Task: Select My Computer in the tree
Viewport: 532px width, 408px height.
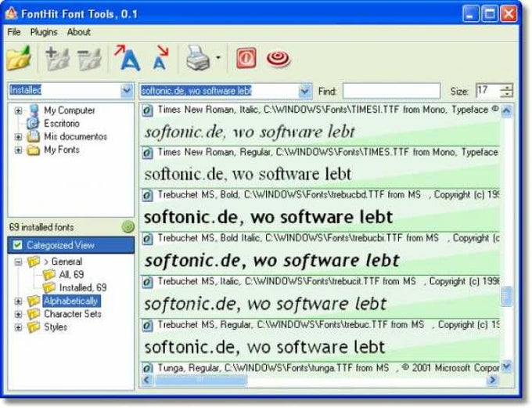Action: pos(69,110)
